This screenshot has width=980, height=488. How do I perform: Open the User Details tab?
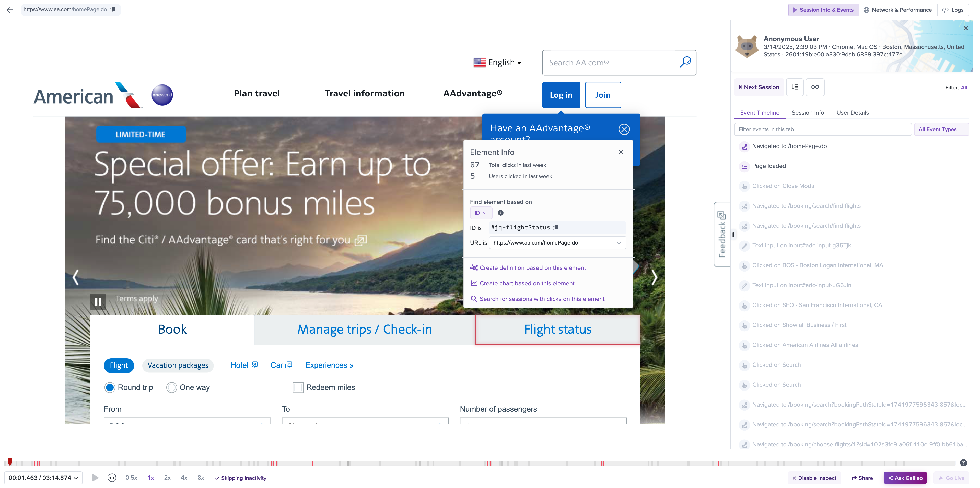853,113
